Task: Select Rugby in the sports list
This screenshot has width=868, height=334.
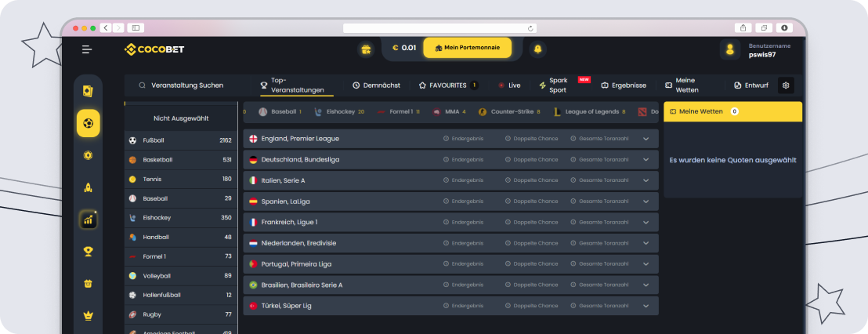Action: point(180,314)
